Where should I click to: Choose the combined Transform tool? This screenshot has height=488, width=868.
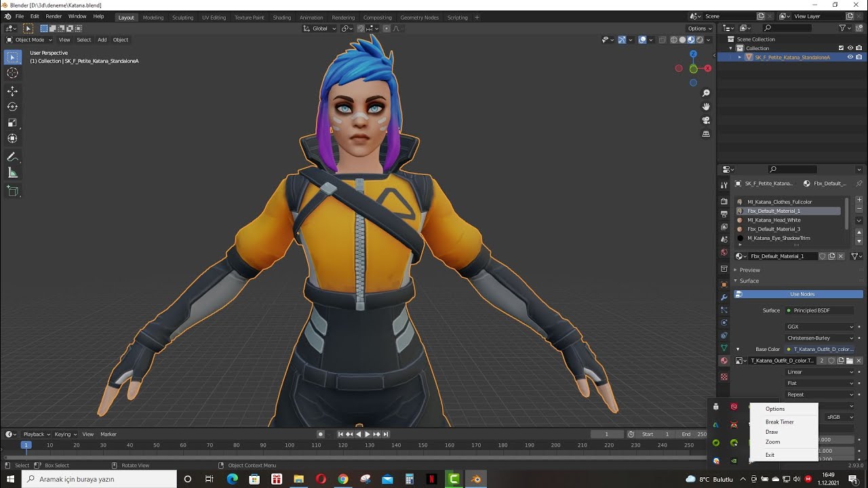12,138
